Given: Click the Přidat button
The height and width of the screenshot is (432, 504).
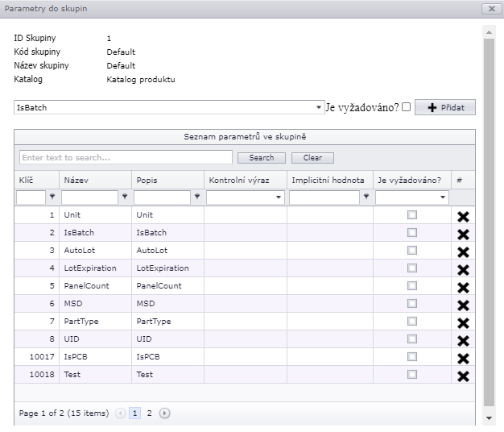Looking at the screenshot, I should tap(444, 107).
